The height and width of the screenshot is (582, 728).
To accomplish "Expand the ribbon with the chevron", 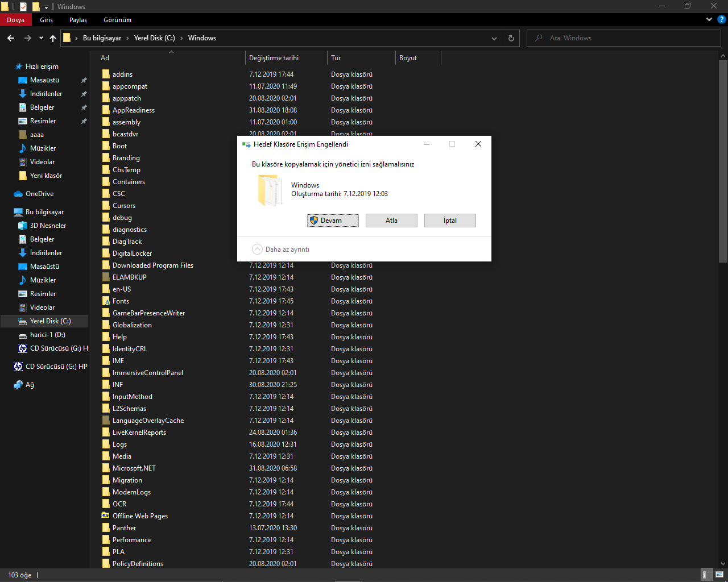I will pyautogui.click(x=709, y=19).
